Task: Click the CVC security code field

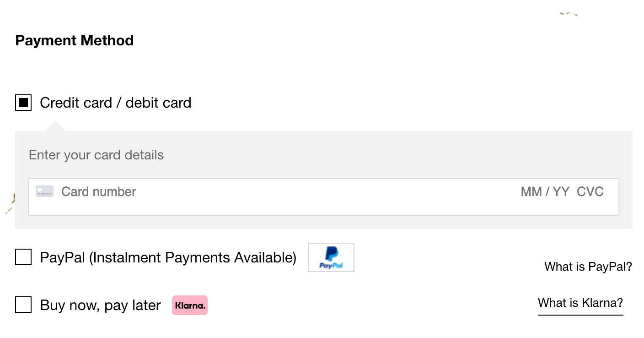Action: 590,191
